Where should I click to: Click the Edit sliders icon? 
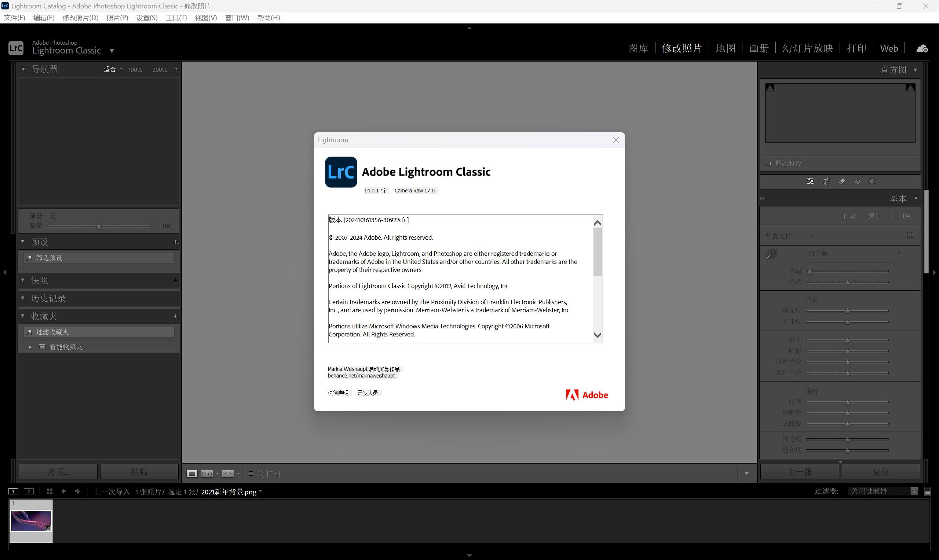tap(810, 181)
